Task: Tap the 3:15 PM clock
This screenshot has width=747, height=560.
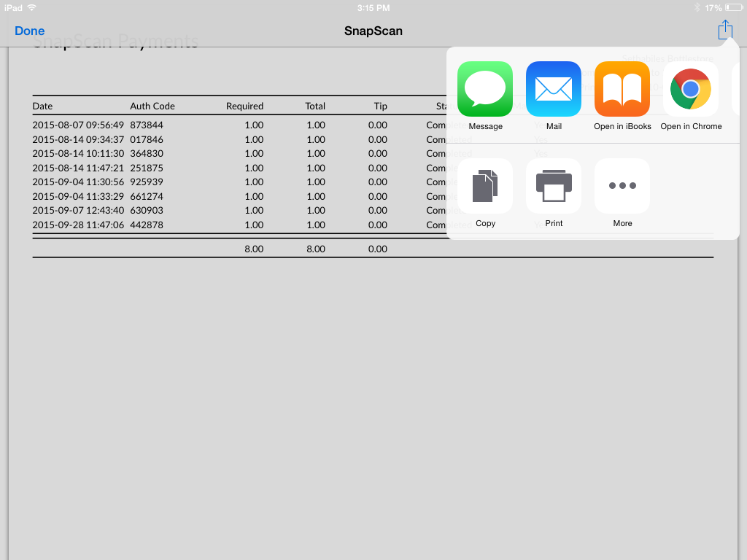Action: pos(373,7)
